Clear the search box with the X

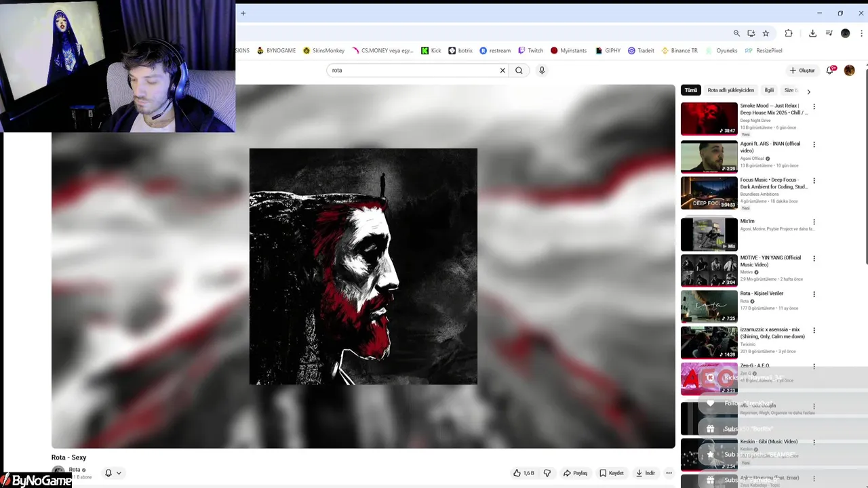502,70
